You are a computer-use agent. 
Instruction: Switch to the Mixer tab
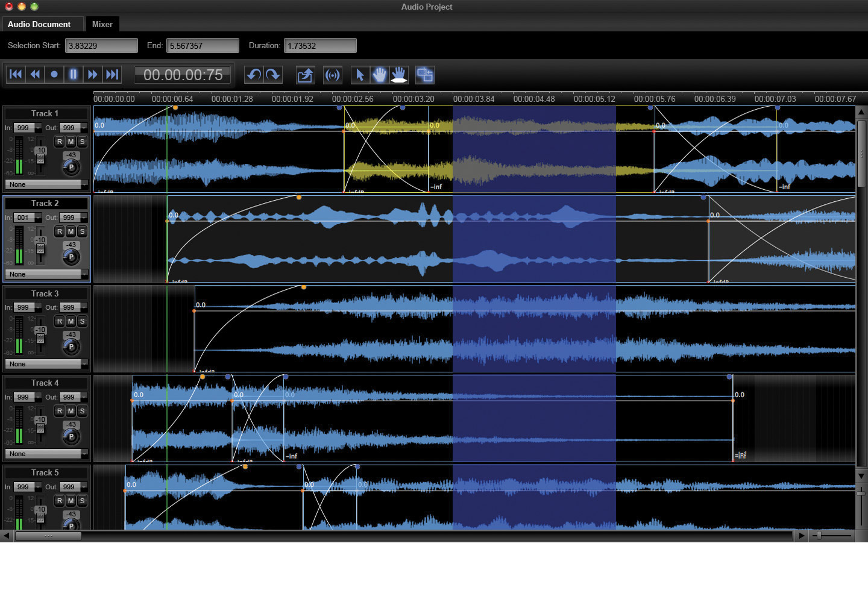point(102,24)
